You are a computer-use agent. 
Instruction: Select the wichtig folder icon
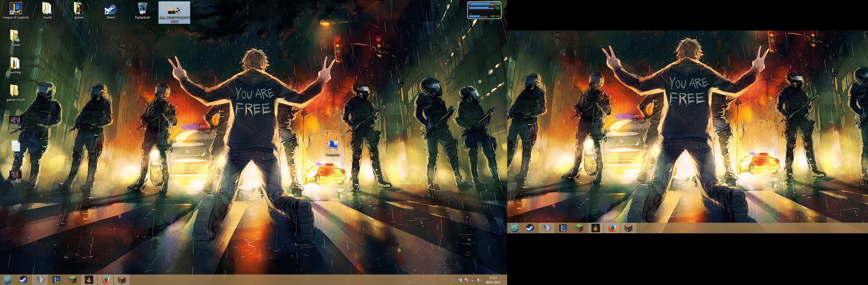[16, 65]
